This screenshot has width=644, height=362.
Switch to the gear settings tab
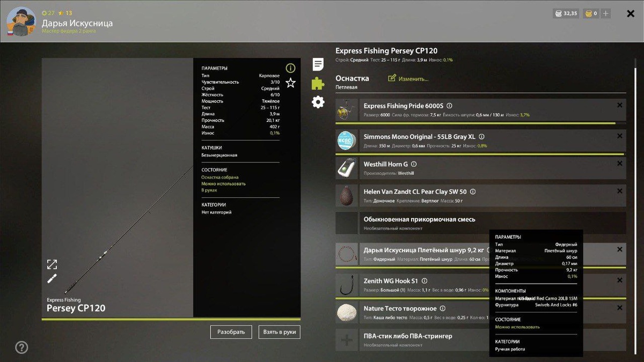318,102
